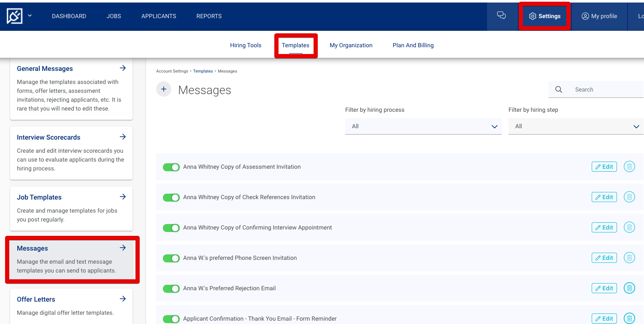Open the My Organization tab

(351, 45)
